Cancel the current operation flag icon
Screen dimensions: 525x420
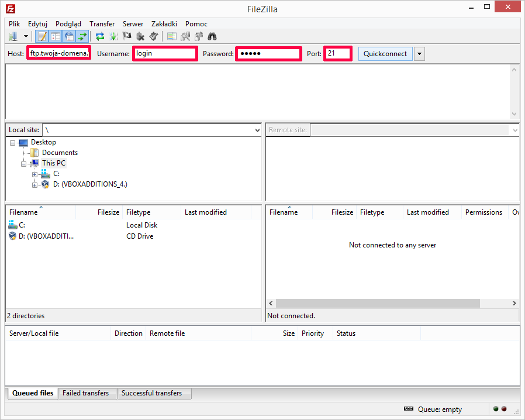[x=127, y=36]
